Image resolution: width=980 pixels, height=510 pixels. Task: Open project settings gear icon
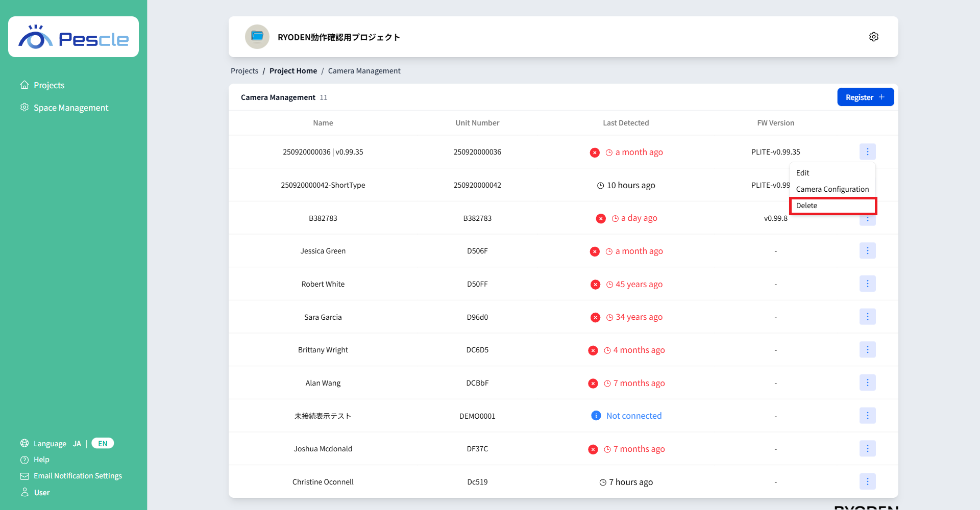coord(873,37)
